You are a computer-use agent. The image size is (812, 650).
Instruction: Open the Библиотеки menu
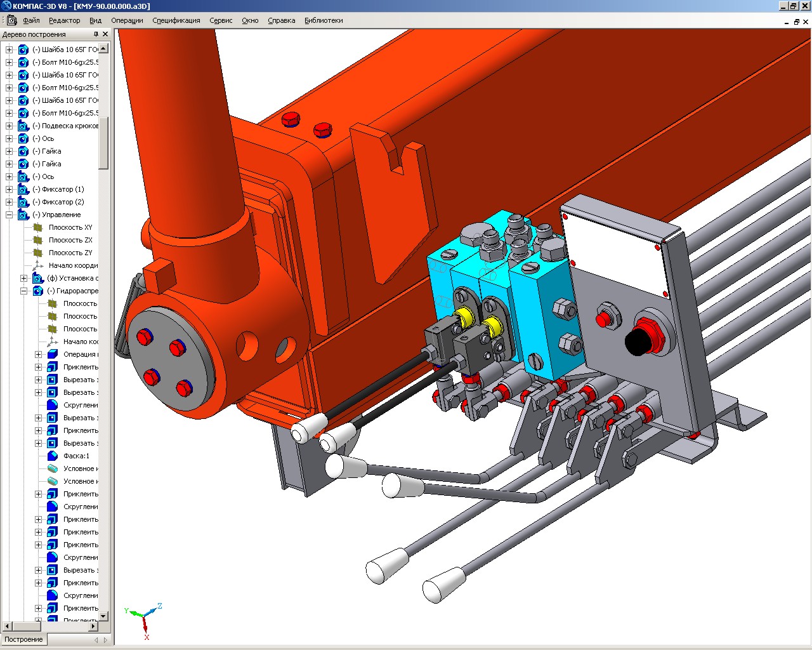(324, 20)
